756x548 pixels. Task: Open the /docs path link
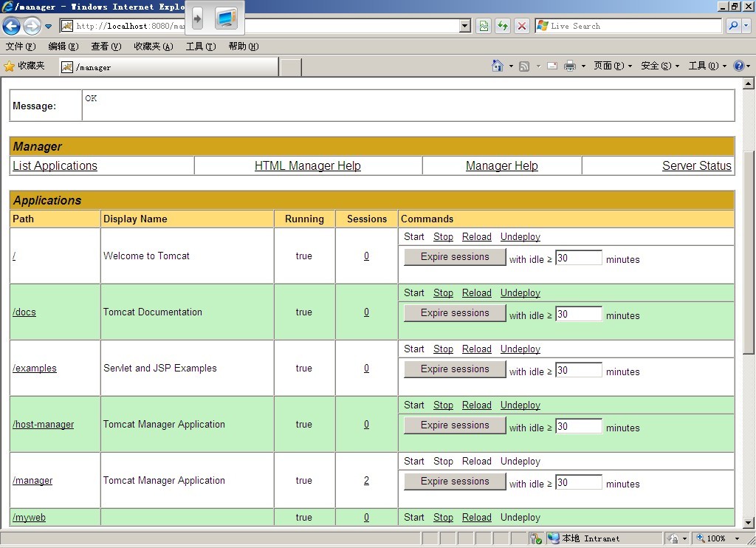point(24,312)
